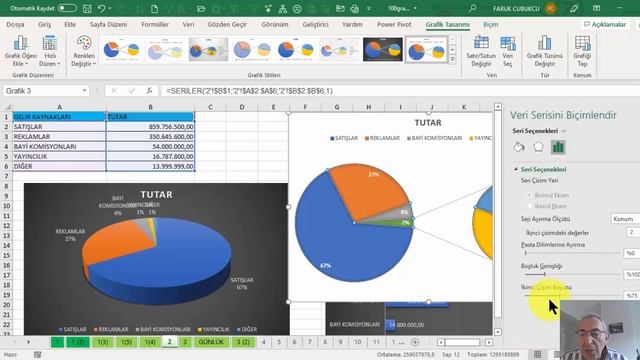This screenshot has height=360, width=640.
Task: Open the Grafik 3 name box dropdown
Action: click(x=84, y=91)
